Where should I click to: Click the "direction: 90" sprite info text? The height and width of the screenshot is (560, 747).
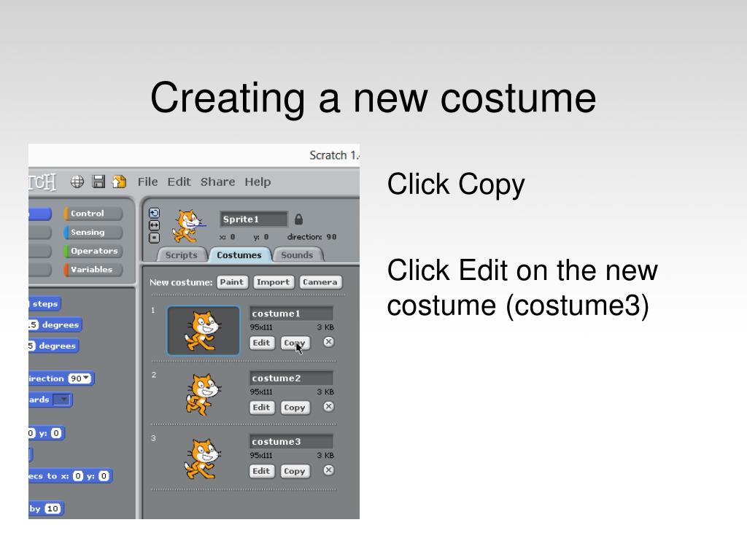(x=311, y=237)
